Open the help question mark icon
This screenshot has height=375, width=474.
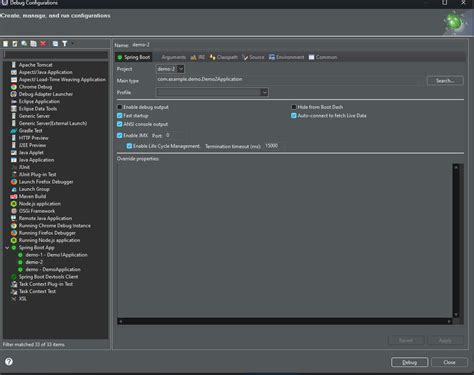[x=9, y=361]
